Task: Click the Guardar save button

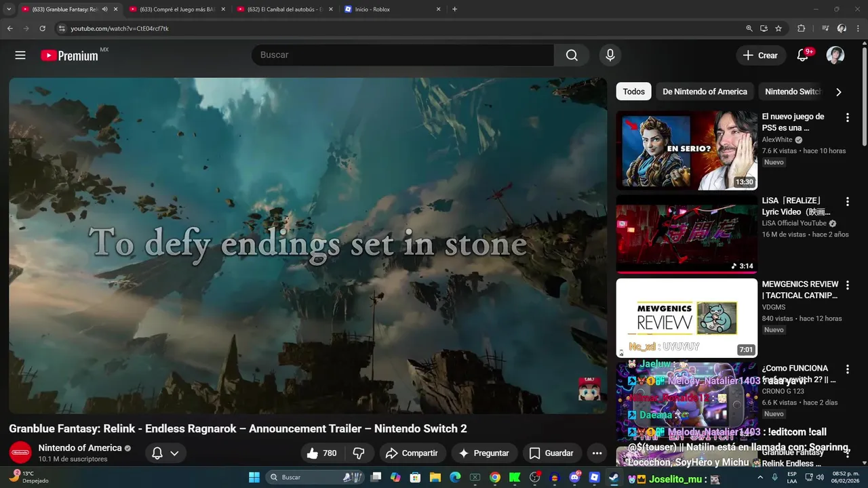Action: coord(551,453)
